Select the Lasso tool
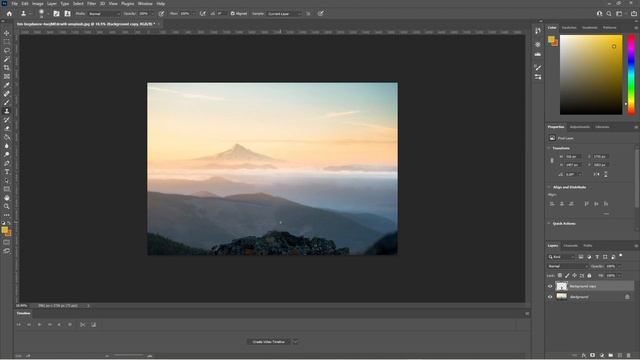The height and width of the screenshot is (360, 640). (x=7, y=50)
